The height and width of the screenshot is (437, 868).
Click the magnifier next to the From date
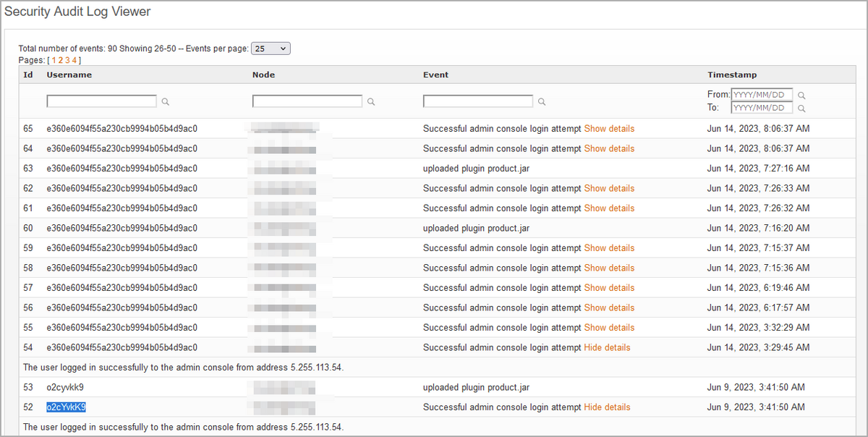(x=801, y=94)
